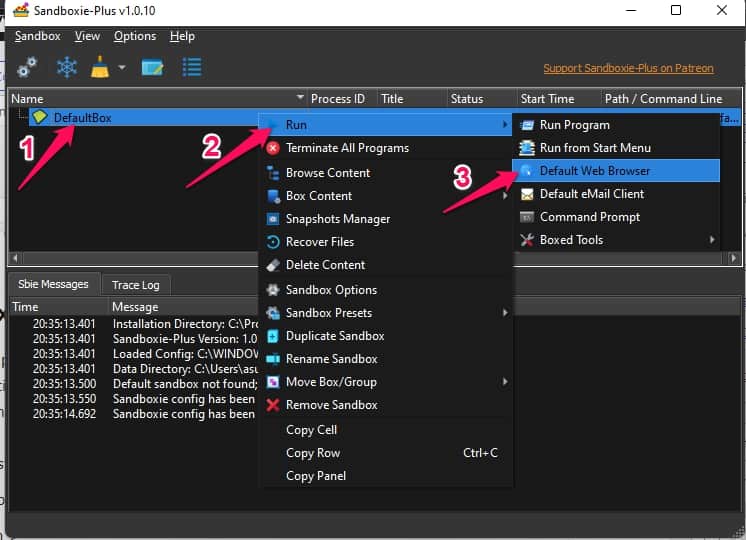Click the Time column header in messages

click(x=59, y=307)
